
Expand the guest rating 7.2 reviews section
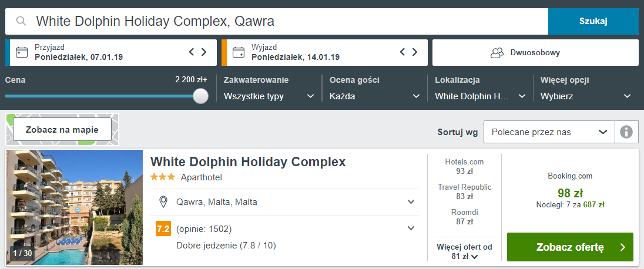285,228
